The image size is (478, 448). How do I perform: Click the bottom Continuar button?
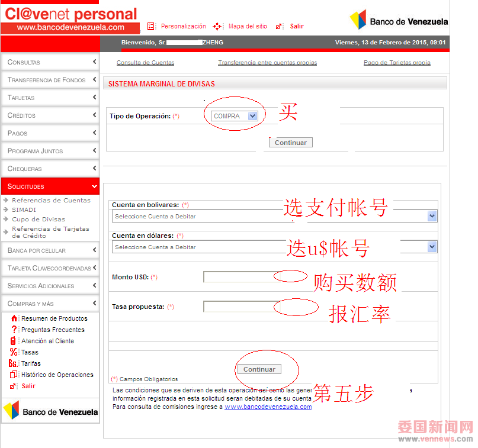pyautogui.click(x=259, y=369)
